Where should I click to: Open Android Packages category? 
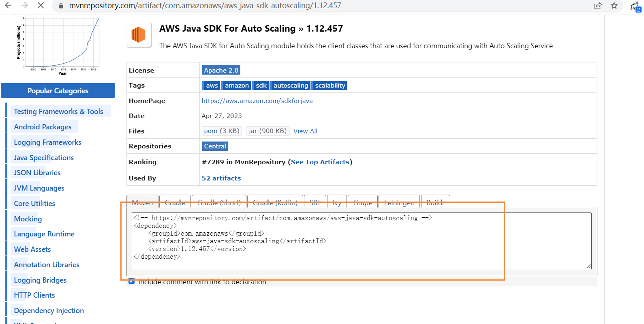(43, 127)
